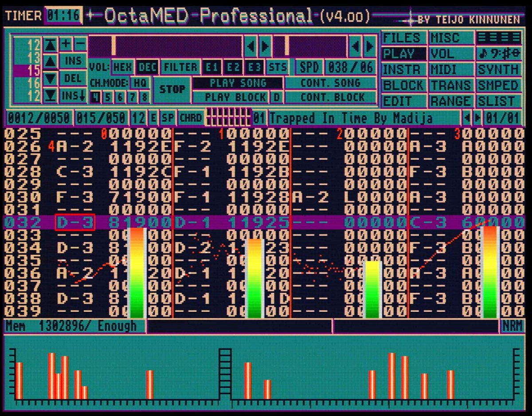
Task: Click the wide purple slider bar
Action: pyautogui.click(x=165, y=46)
